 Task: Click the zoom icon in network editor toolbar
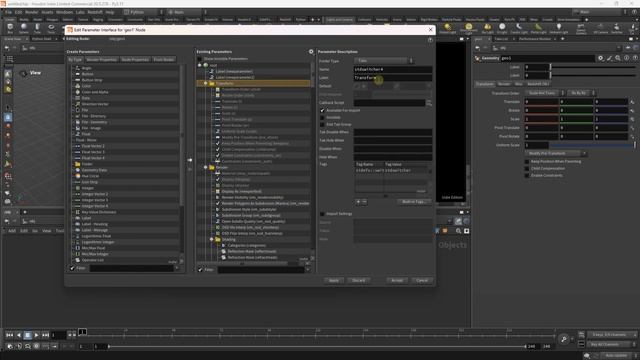(x=458, y=231)
